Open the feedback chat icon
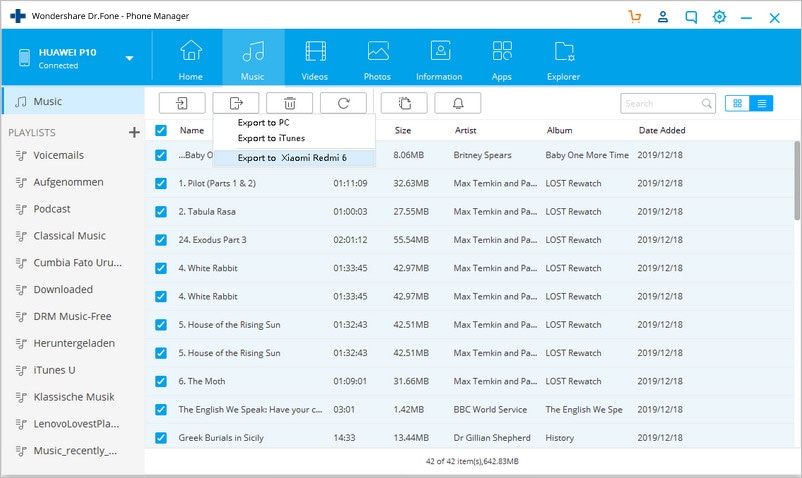Screen dimensions: 802x478 pos(691,17)
